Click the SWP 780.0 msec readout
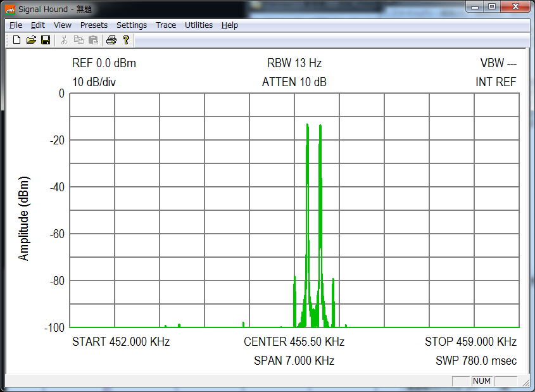This screenshot has height=392, width=535. [x=476, y=360]
